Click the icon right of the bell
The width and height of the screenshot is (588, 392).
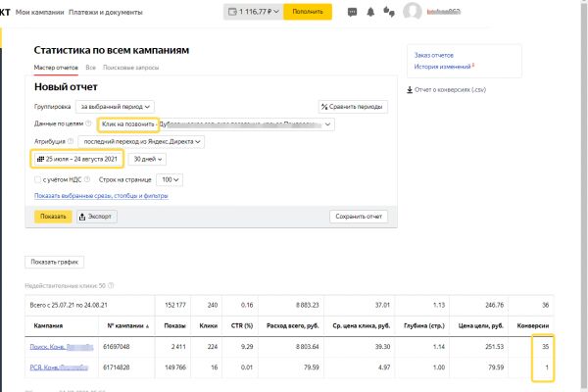click(x=389, y=12)
